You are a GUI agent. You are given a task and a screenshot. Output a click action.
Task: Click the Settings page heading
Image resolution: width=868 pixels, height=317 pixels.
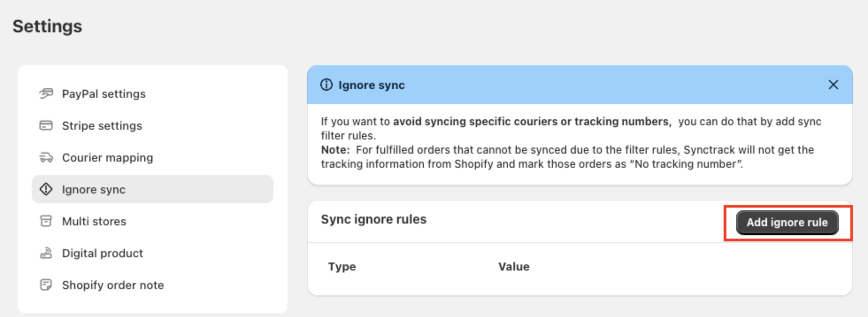(47, 26)
